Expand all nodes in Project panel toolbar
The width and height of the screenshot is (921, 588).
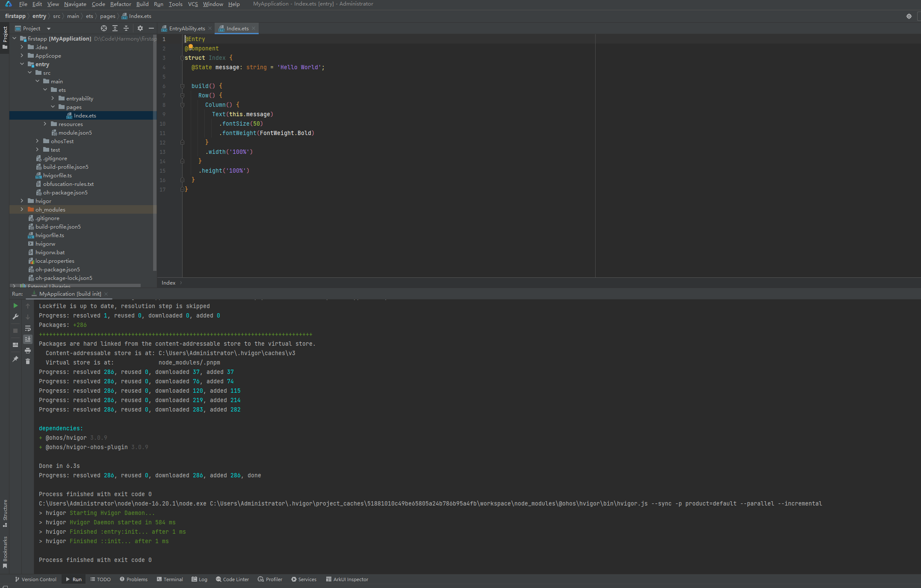pos(115,28)
